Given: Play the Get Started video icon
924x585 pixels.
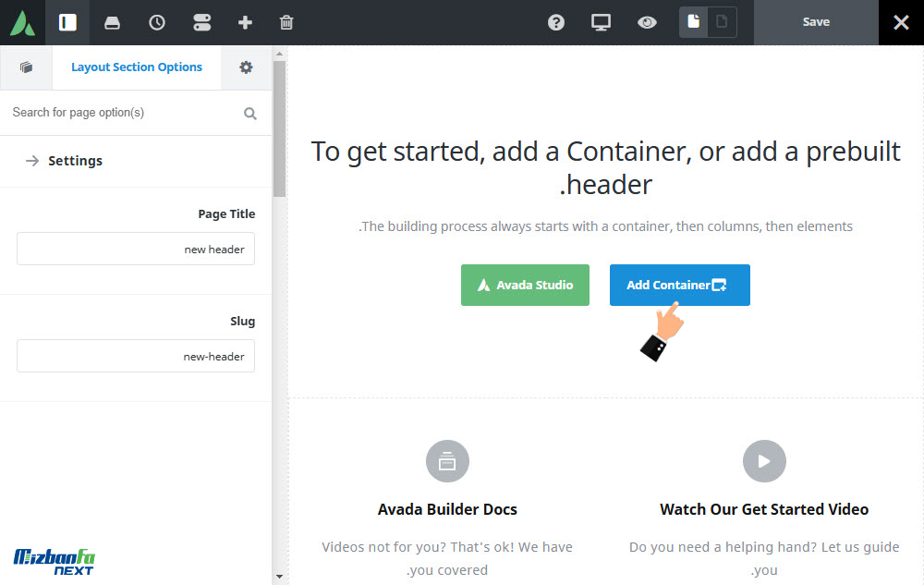Looking at the screenshot, I should pos(764,461).
